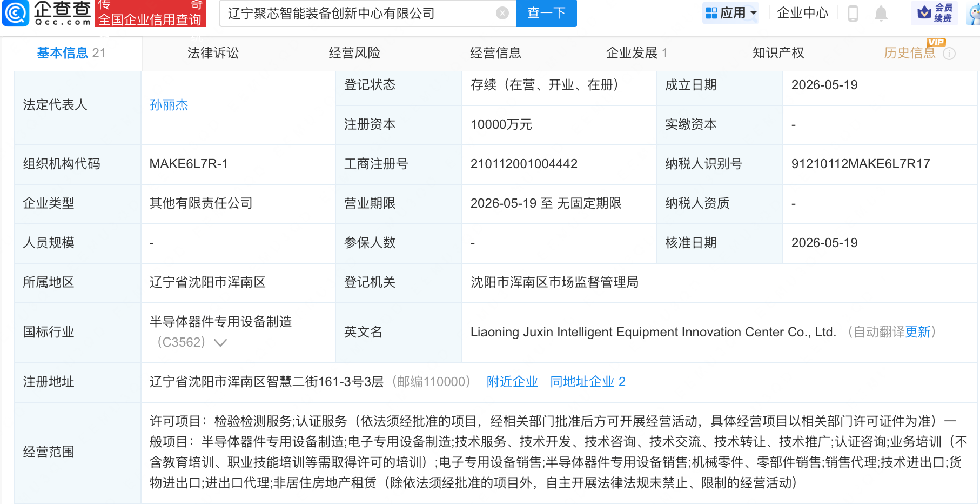Select the 成立日期 value 2026-05-19
This screenshot has width=980, height=504.
(824, 85)
